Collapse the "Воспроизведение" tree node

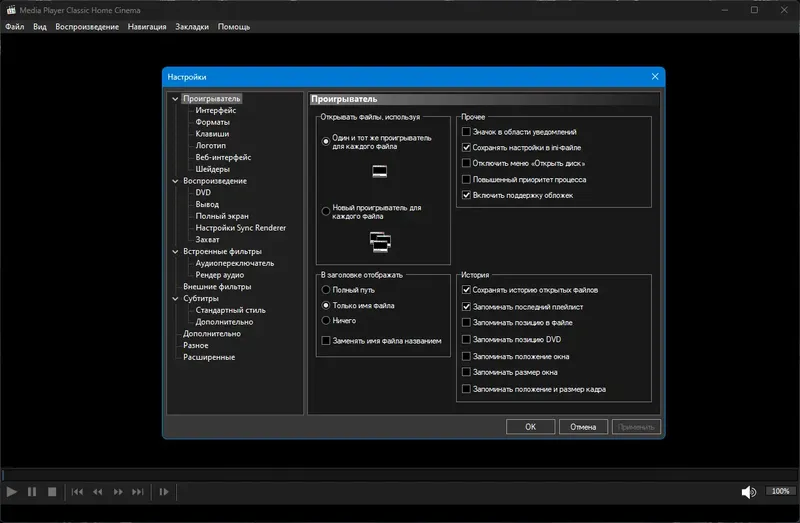[x=175, y=181]
